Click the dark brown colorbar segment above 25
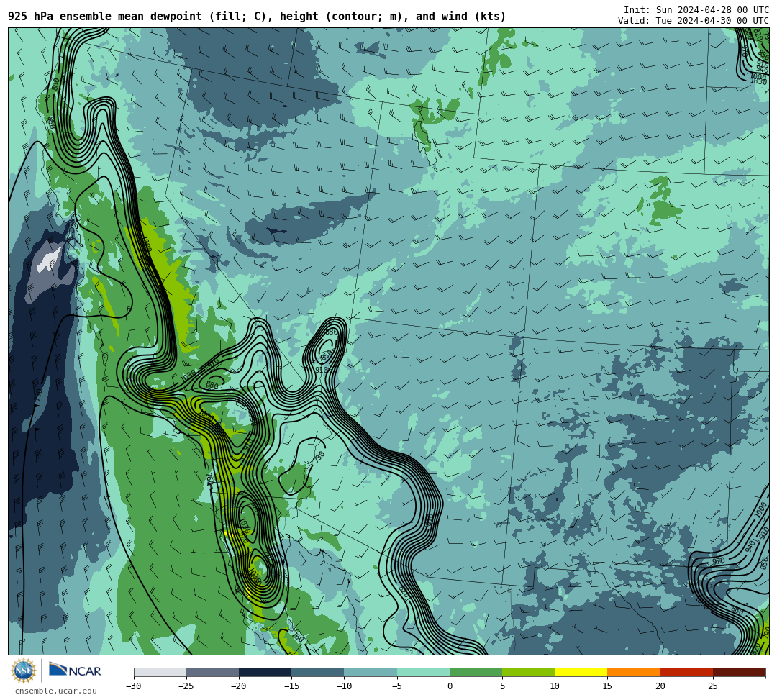 739,672
